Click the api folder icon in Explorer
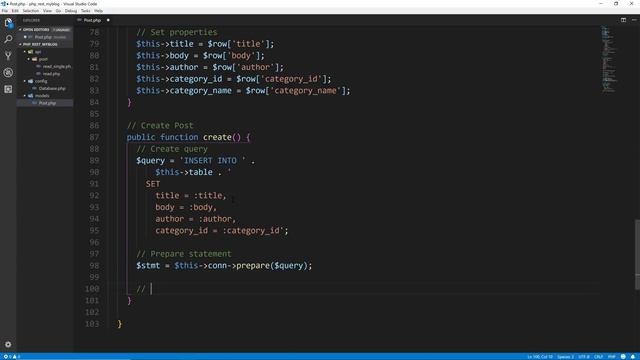Screen dimensions: 640x360 (x=30, y=52)
